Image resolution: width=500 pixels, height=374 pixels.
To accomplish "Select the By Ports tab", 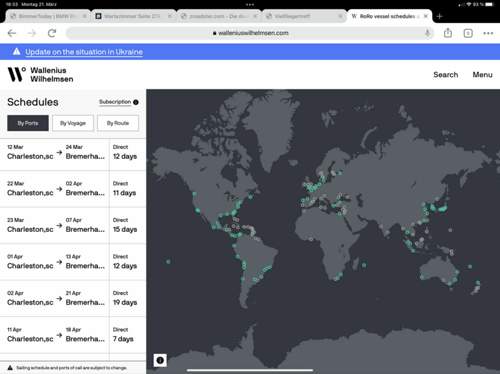I will click(x=28, y=123).
